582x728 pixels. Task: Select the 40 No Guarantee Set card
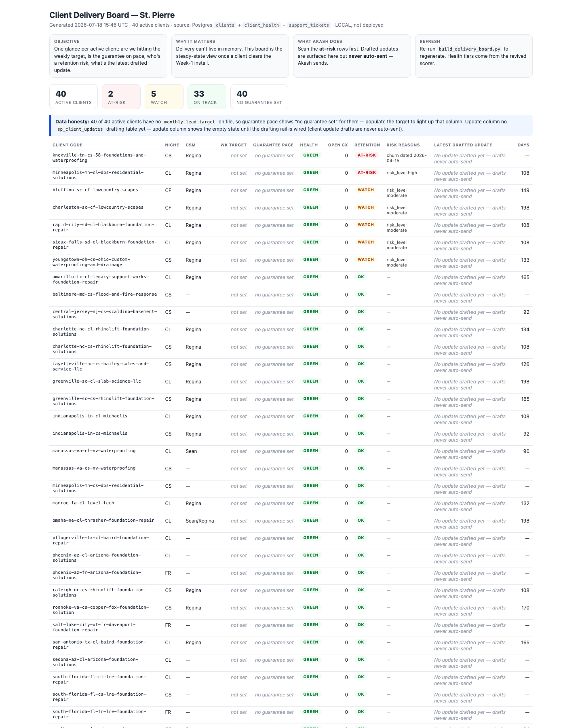[259, 97]
